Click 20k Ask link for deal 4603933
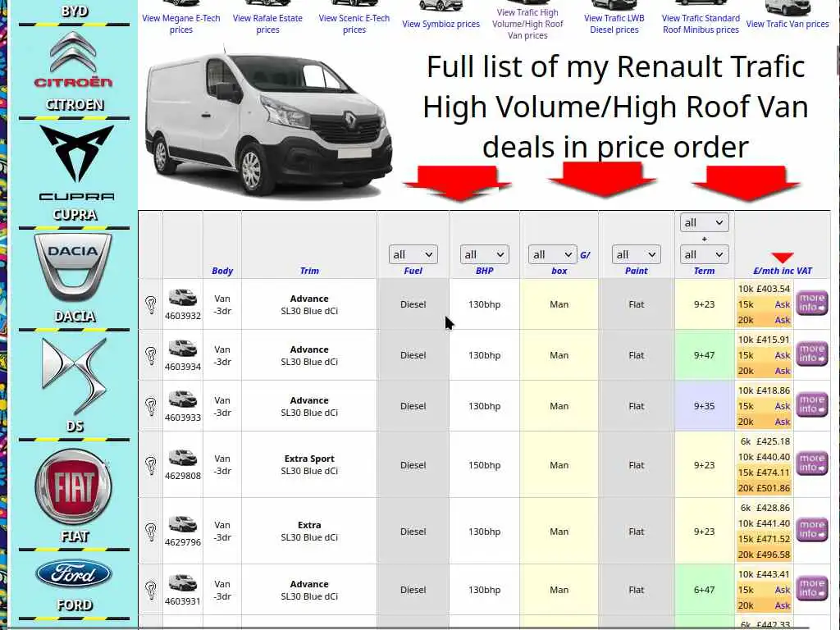Viewport: 840px width, 630px height. pyautogui.click(x=782, y=422)
